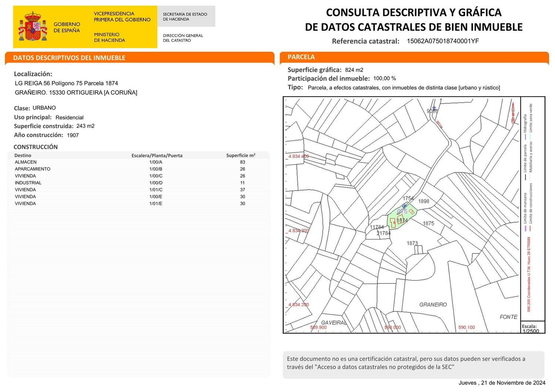555x392 pixels.
Task: Click parcel number '21784' on the map
Action: pyautogui.click(x=384, y=233)
